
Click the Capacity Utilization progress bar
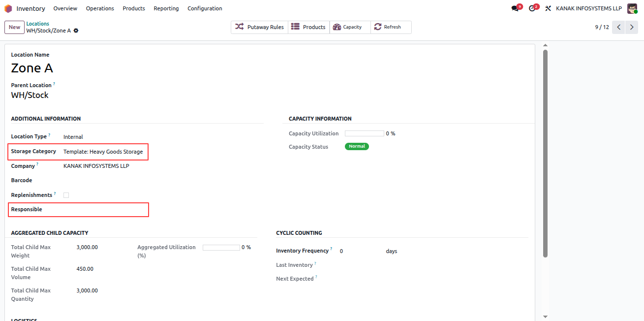[x=365, y=133]
